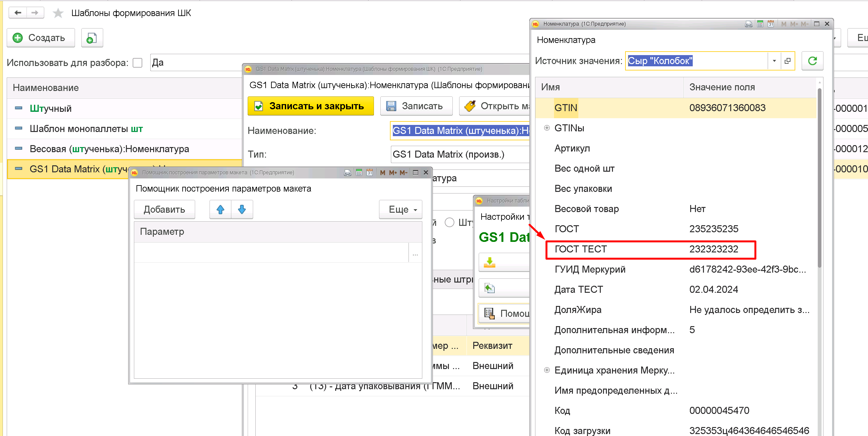
Task: Move the parameter up with the blue arrow
Action: pyautogui.click(x=220, y=210)
